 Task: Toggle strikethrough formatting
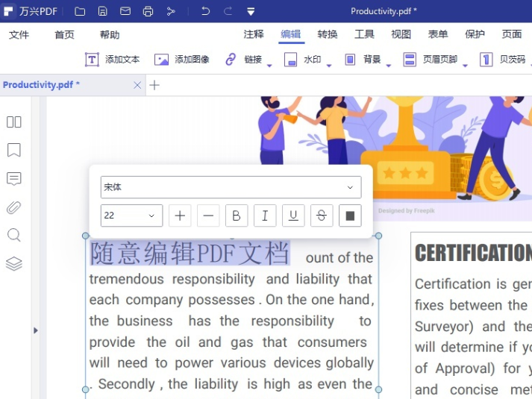coord(322,216)
